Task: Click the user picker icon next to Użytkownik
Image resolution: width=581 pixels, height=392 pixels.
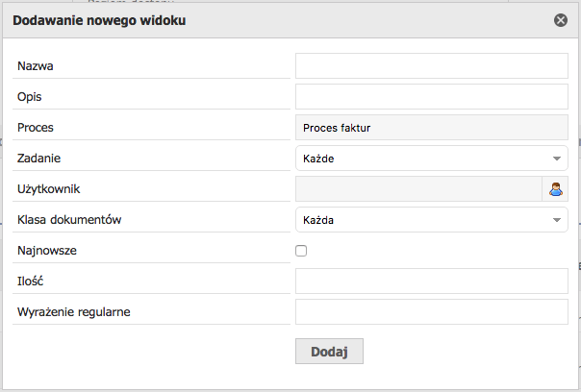Action: 555,189
